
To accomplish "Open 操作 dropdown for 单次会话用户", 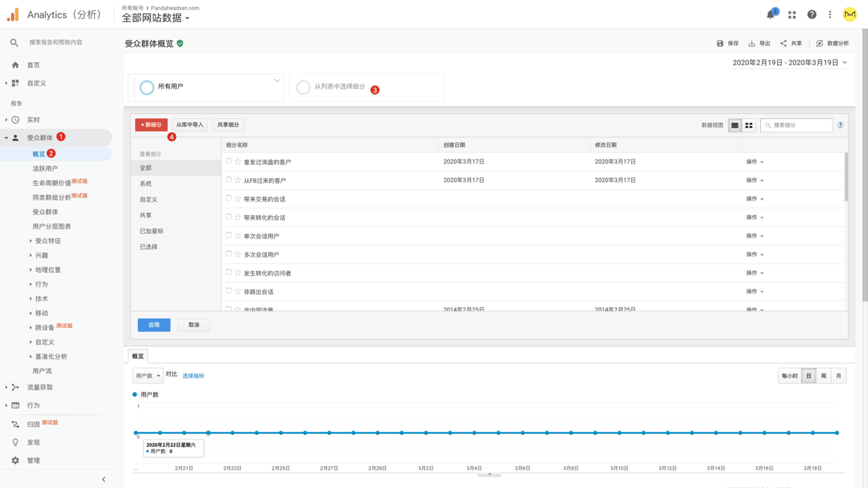I will click(x=755, y=236).
